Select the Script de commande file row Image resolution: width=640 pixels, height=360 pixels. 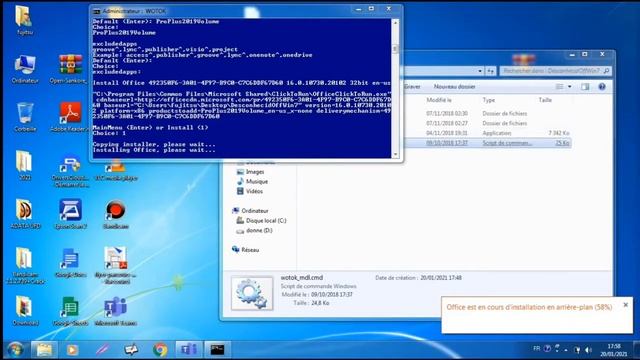488,143
